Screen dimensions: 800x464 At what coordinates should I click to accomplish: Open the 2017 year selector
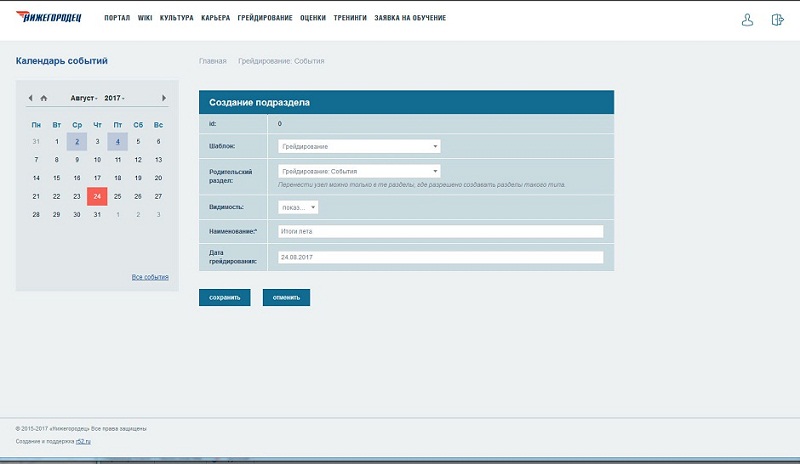(x=114, y=98)
